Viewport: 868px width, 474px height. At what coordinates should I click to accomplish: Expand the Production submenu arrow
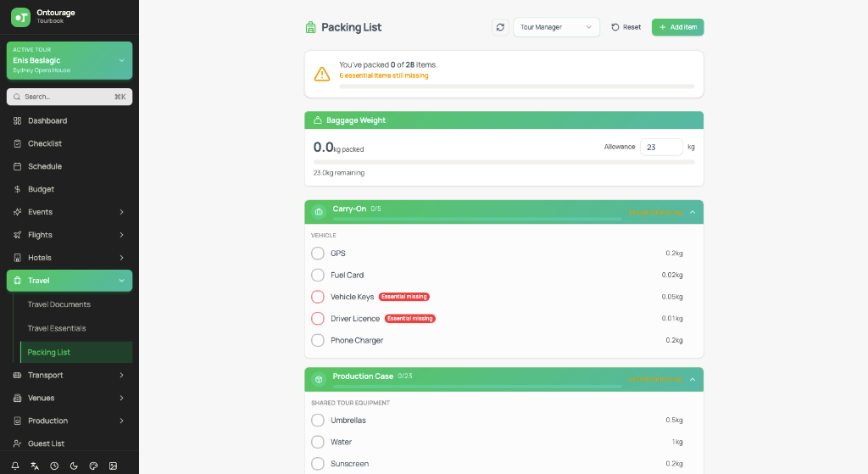122,421
